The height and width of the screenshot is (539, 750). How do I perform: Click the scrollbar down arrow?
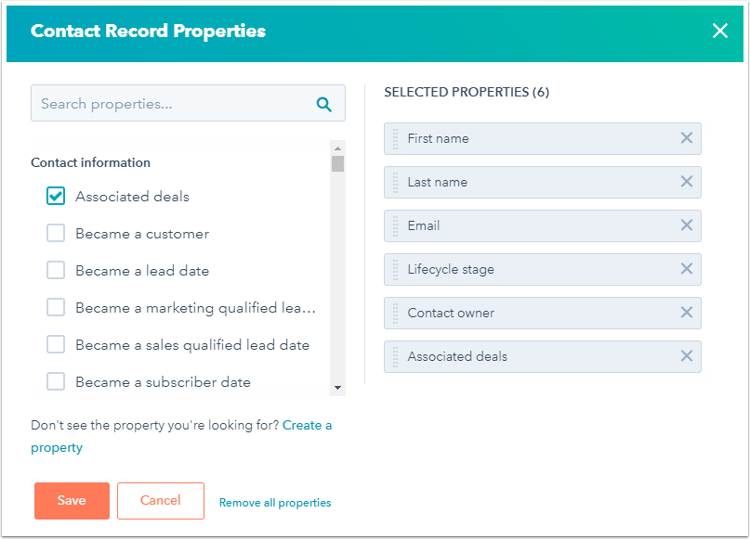(x=338, y=388)
